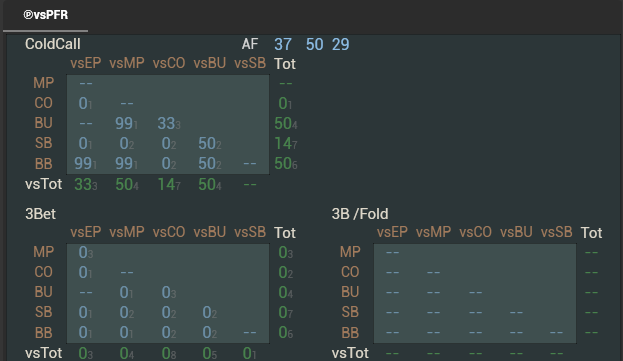Screen dimensions: 623x361
Task: Click the AF value 37
Action: 283,44
